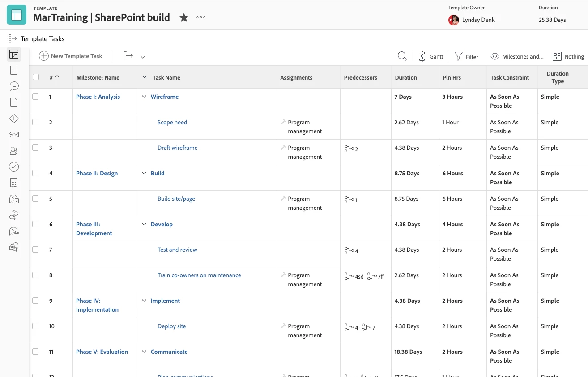Image resolution: width=588 pixels, height=377 pixels.
Task: Click the export arrow icon in toolbar
Action: click(128, 56)
